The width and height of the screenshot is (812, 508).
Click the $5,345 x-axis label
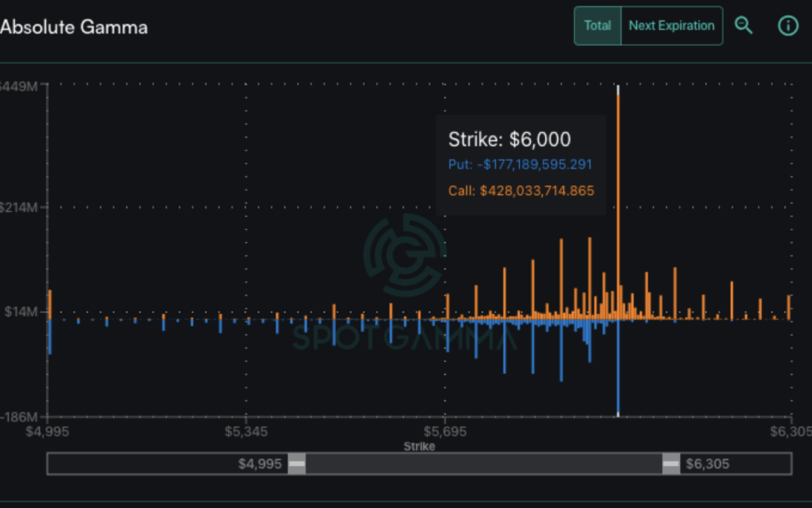[246, 431]
